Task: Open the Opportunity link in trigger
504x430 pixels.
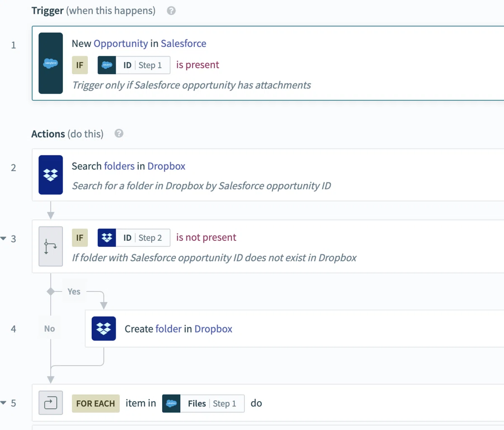Action: point(121,44)
